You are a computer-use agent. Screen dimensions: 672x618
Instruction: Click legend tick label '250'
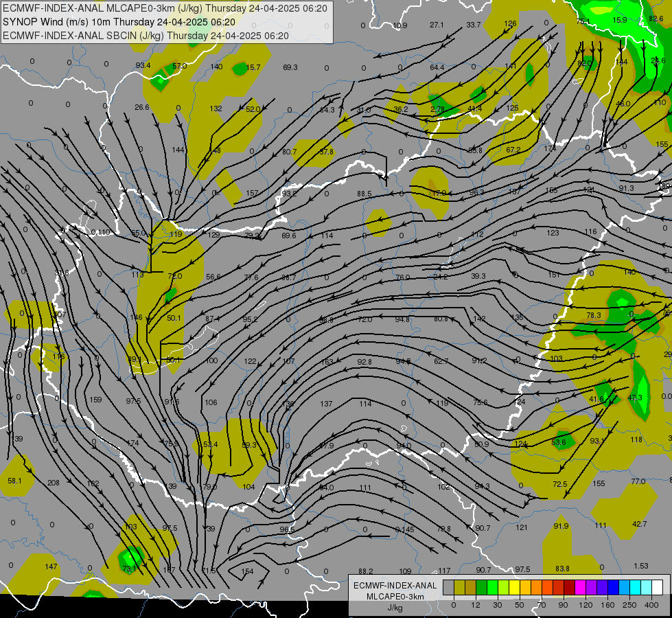tap(629, 605)
